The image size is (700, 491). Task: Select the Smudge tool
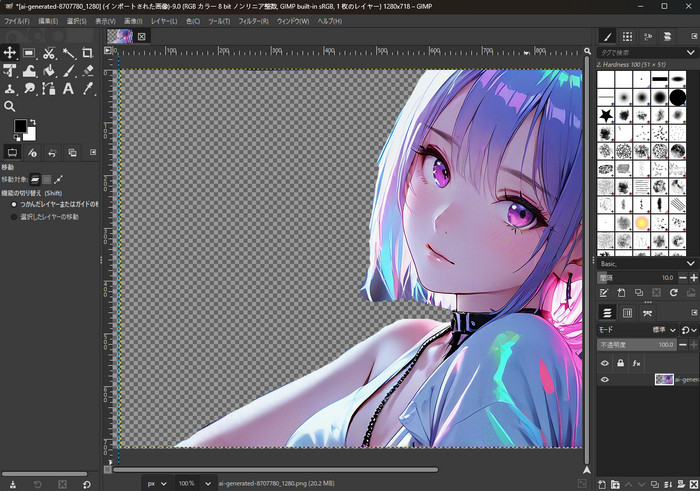(x=29, y=88)
